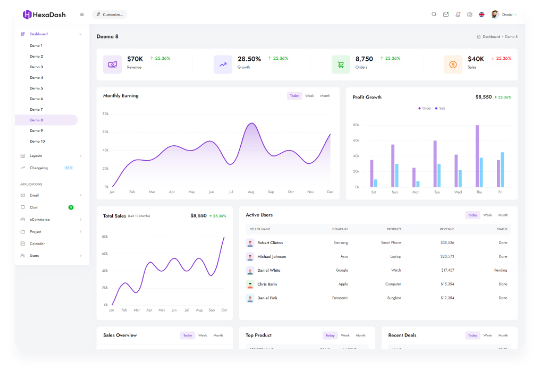Click the Chat bubble icon in sidebar
This screenshot has width=540, height=374.
23,207
